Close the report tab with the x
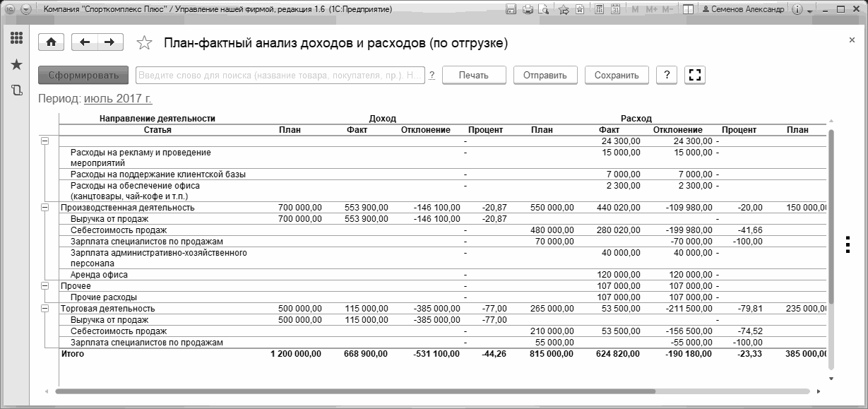This screenshot has width=868, height=409. pos(852,40)
